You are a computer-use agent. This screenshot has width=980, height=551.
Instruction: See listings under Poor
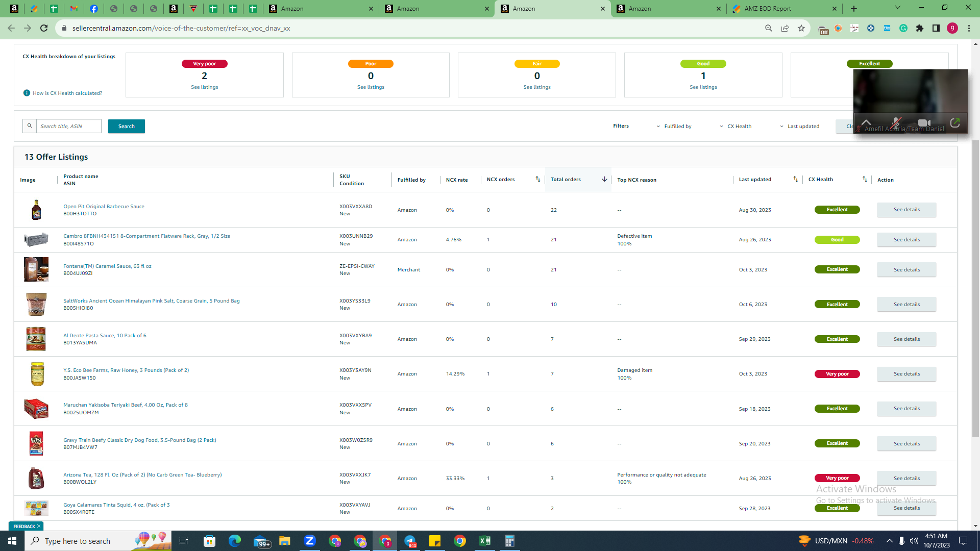coord(371,87)
